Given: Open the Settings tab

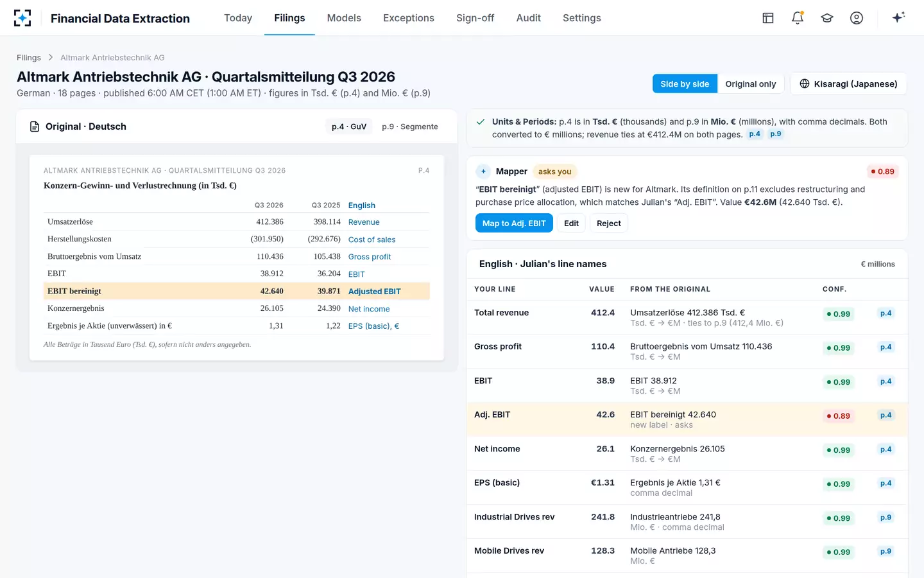Looking at the screenshot, I should (x=582, y=18).
